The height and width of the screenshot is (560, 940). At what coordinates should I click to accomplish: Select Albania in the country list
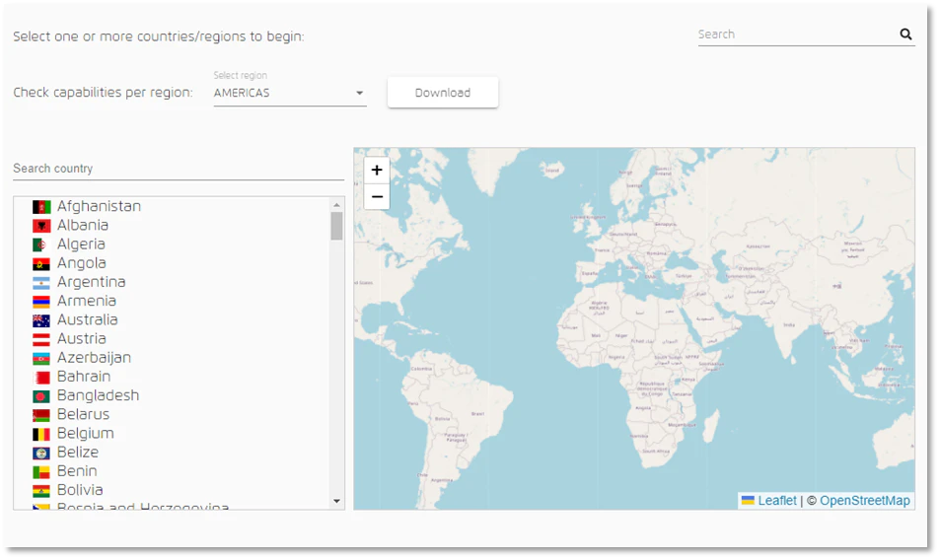click(x=83, y=225)
